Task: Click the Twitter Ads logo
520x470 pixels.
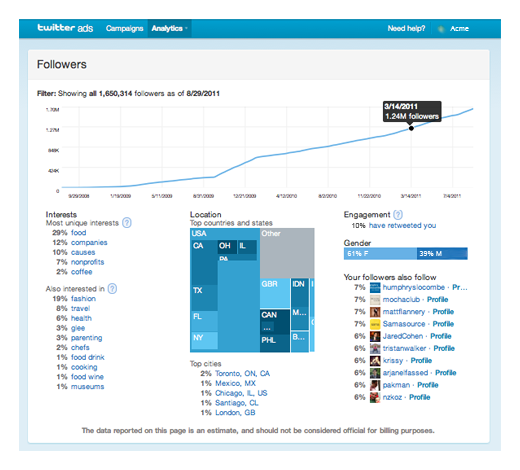Action: [65, 28]
